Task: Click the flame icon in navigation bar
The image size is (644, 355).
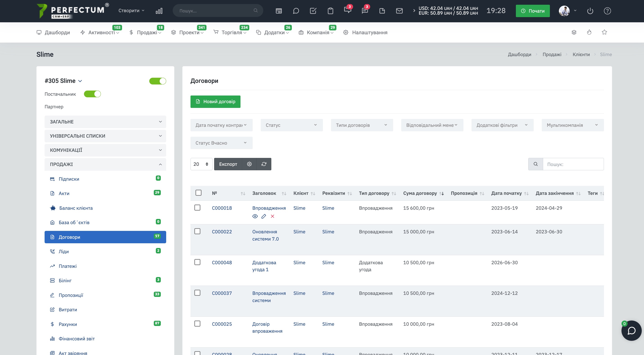Action: pyautogui.click(x=589, y=32)
